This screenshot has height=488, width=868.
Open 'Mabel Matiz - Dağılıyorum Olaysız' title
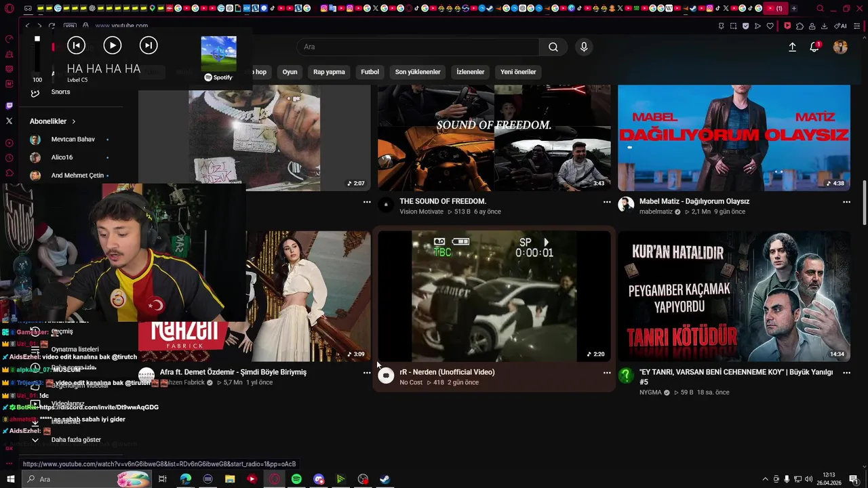[694, 201]
